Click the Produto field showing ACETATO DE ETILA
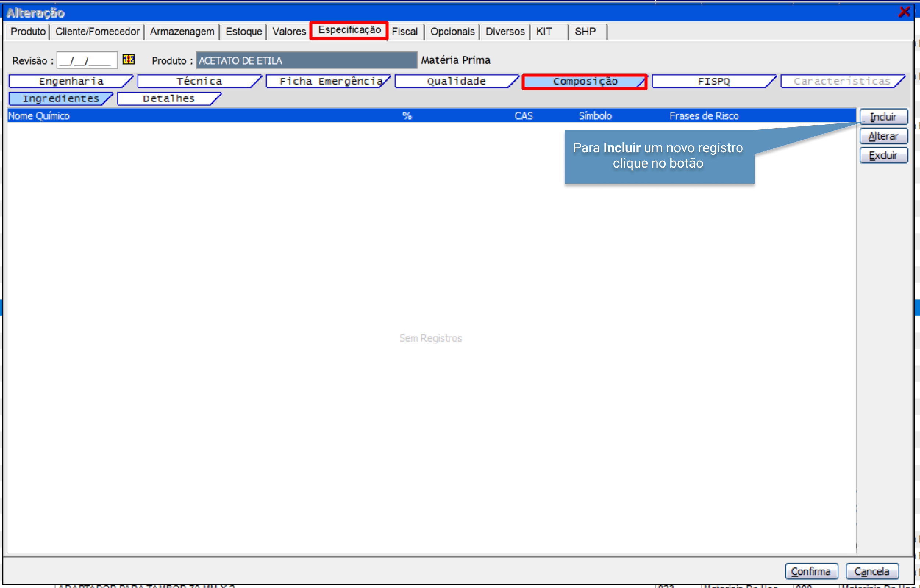Screen dimensions: 920x588 click(x=306, y=60)
